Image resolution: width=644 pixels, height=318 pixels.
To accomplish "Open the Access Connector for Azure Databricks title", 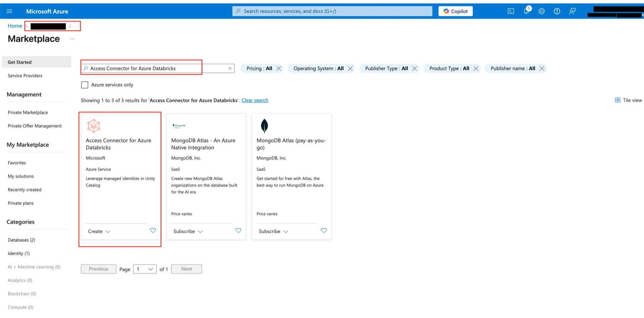I will click(x=118, y=144).
